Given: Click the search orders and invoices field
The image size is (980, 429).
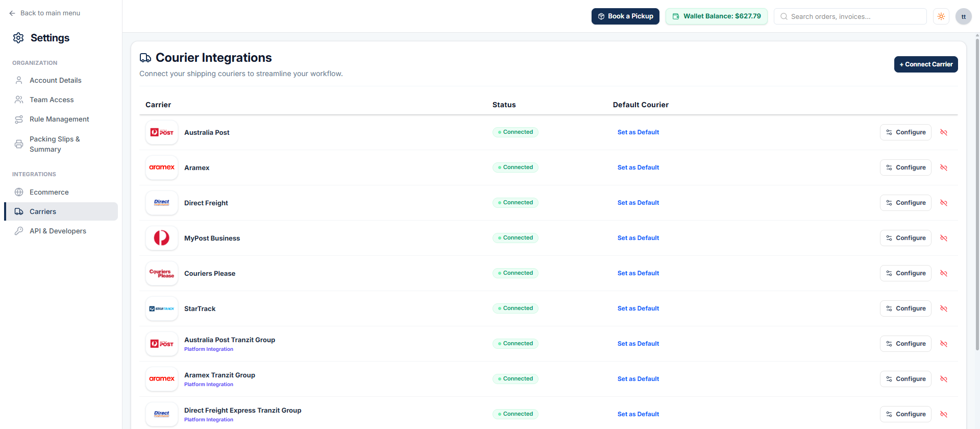Looking at the screenshot, I should [x=850, y=16].
